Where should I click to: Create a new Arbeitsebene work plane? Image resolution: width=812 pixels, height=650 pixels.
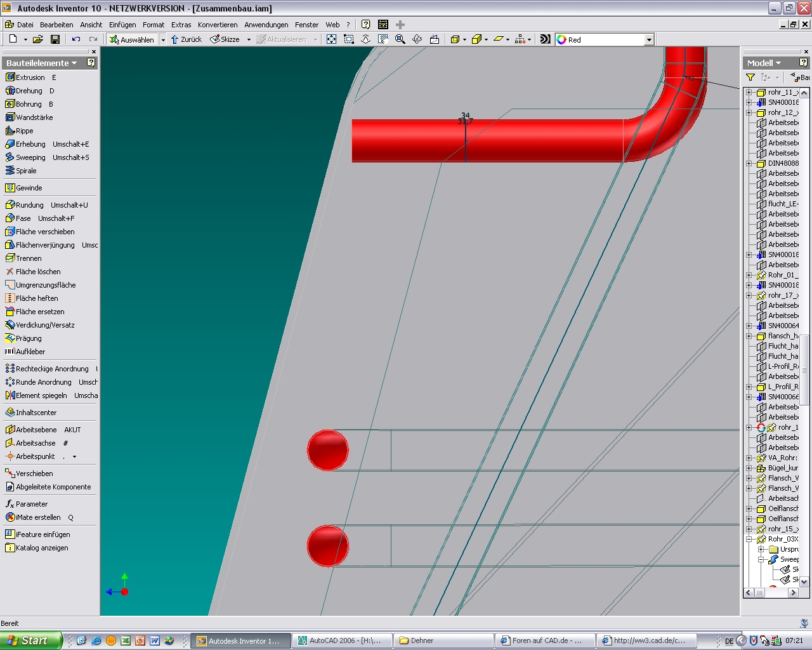pyautogui.click(x=36, y=430)
